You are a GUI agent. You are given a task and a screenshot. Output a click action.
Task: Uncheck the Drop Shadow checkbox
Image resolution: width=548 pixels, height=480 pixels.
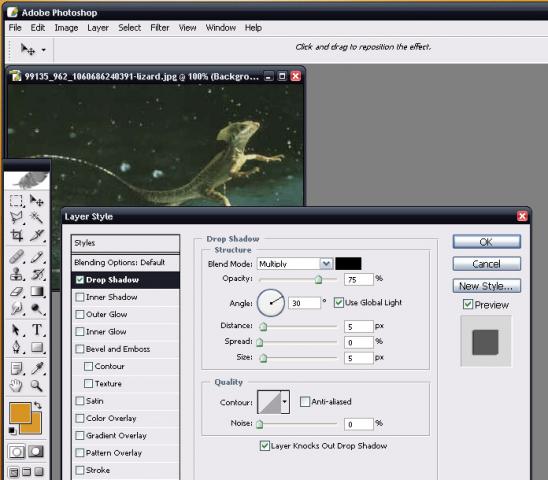pos(80,280)
